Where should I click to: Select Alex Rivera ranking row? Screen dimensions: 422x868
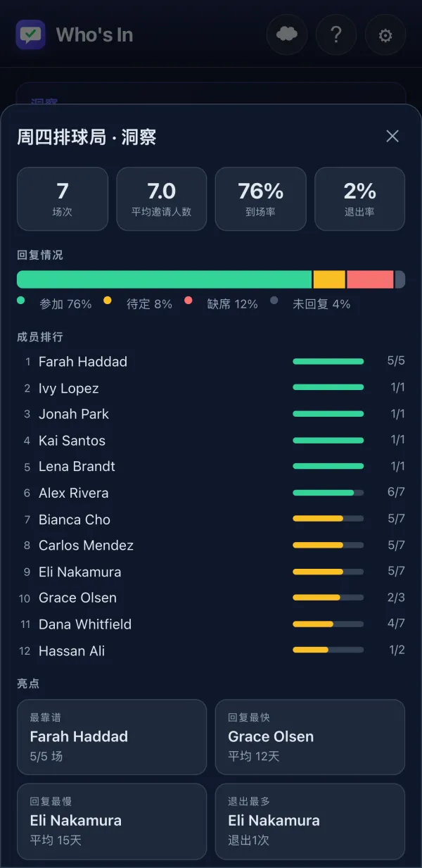pyautogui.click(x=211, y=493)
